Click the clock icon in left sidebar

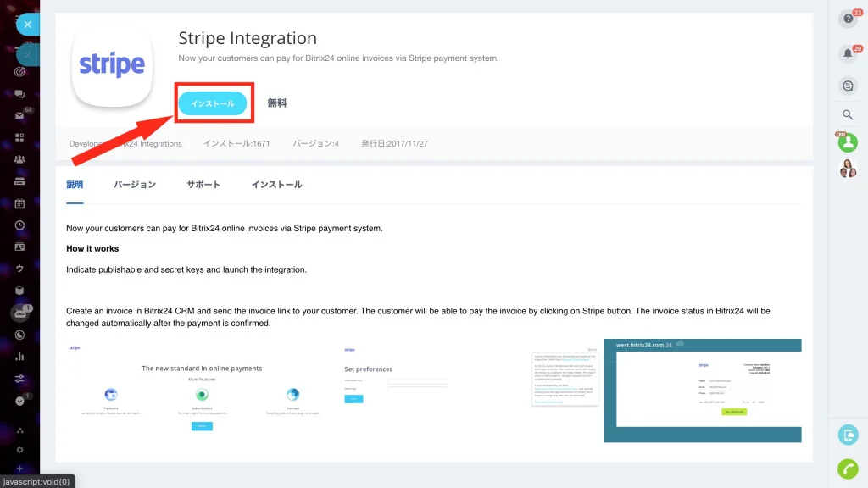(x=19, y=225)
